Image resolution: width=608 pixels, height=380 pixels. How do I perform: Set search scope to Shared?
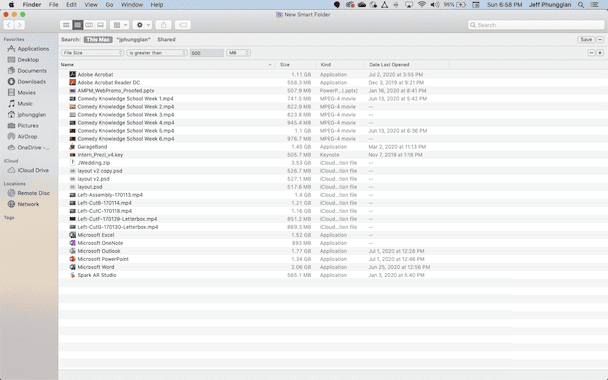click(x=166, y=40)
